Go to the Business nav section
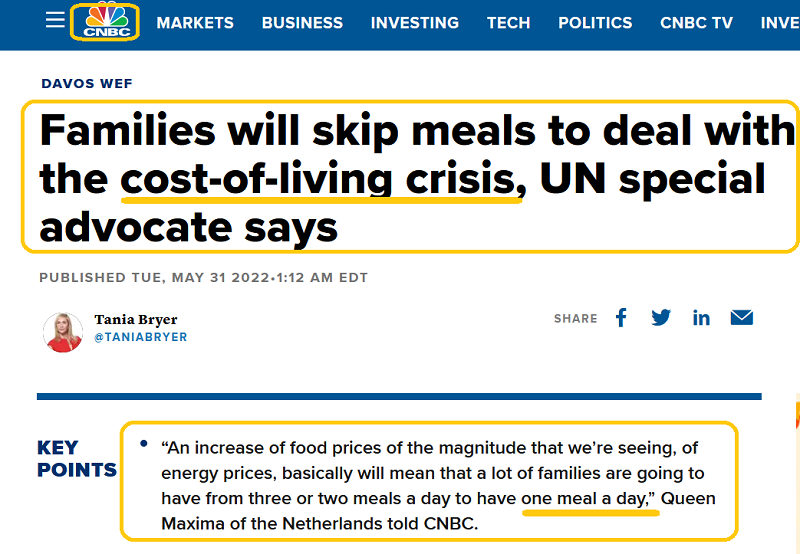800x554 pixels. click(302, 23)
